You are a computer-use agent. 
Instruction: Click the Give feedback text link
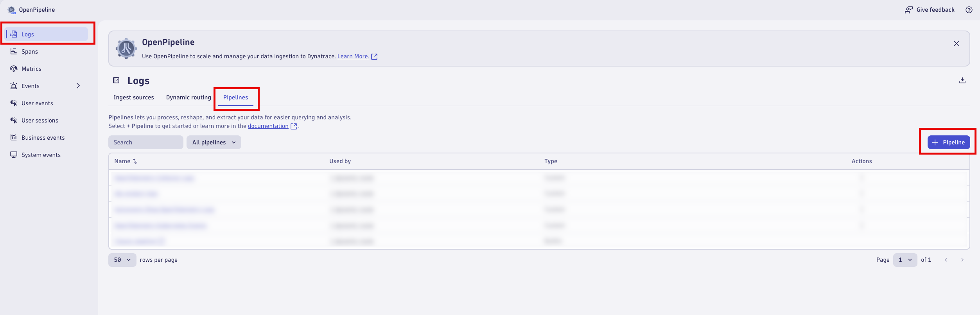(x=935, y=10)
